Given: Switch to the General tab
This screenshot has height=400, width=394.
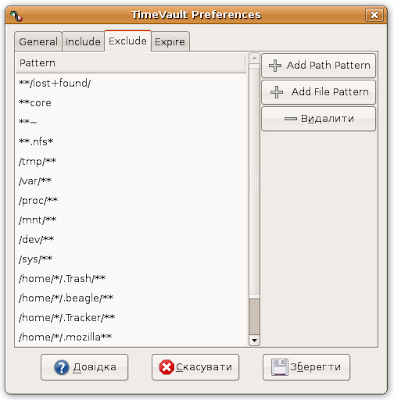Looking at the screenshot, I should pyautogui.click(x=38, y=42).
